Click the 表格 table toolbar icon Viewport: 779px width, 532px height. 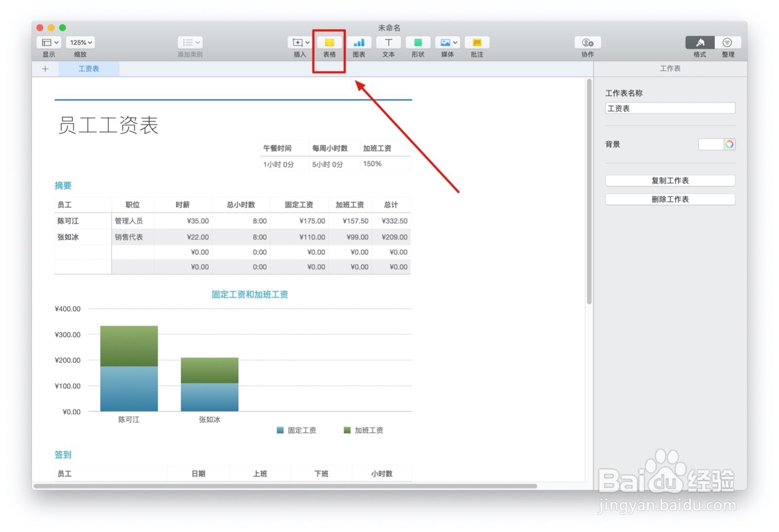click(x=330, y=42)
